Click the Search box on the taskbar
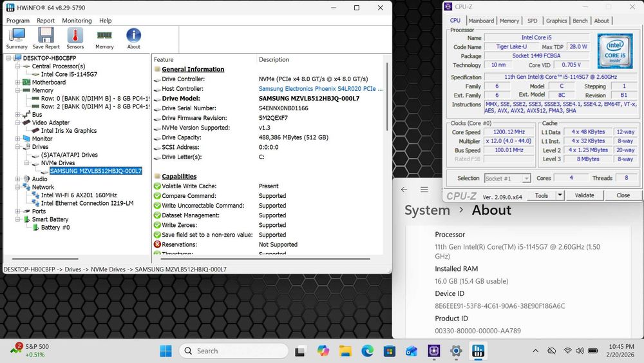The height and width of the screenshot is (363, 644). pos(234,351)
